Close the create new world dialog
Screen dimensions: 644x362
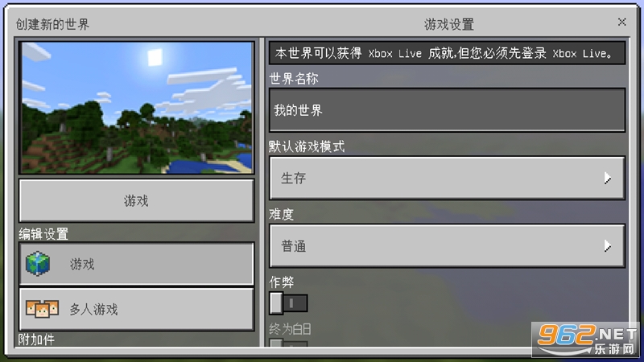[x=621, y=22]
